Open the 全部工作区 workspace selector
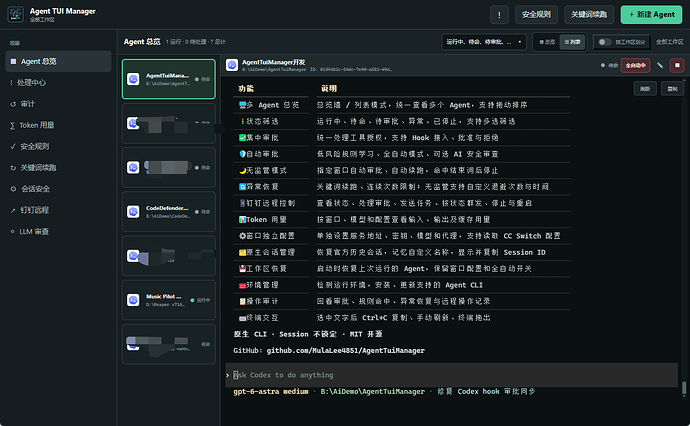The width and height of the screenshot is (690, 426). pos(669,42)
